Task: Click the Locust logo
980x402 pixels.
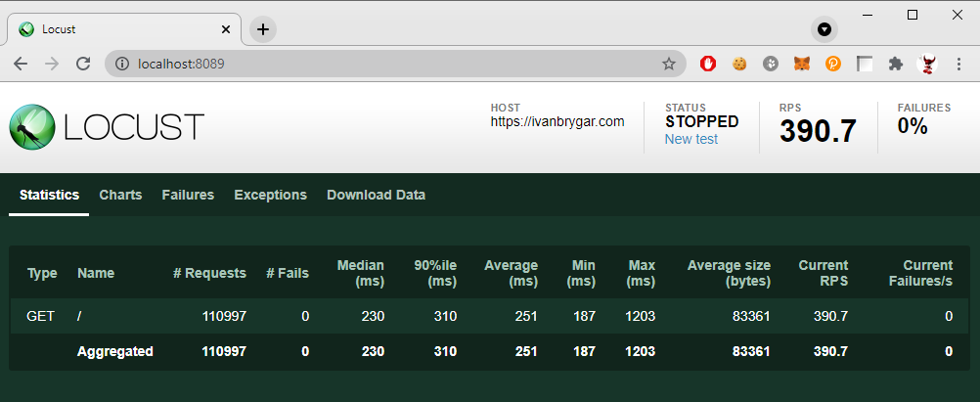Action: point(106,127)
